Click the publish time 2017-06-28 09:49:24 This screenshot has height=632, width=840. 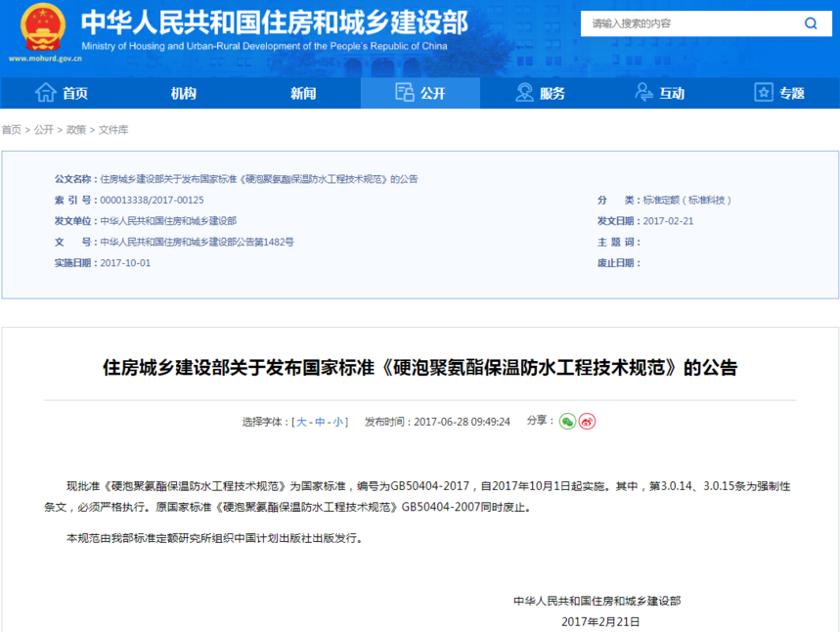tap(462, 422)
